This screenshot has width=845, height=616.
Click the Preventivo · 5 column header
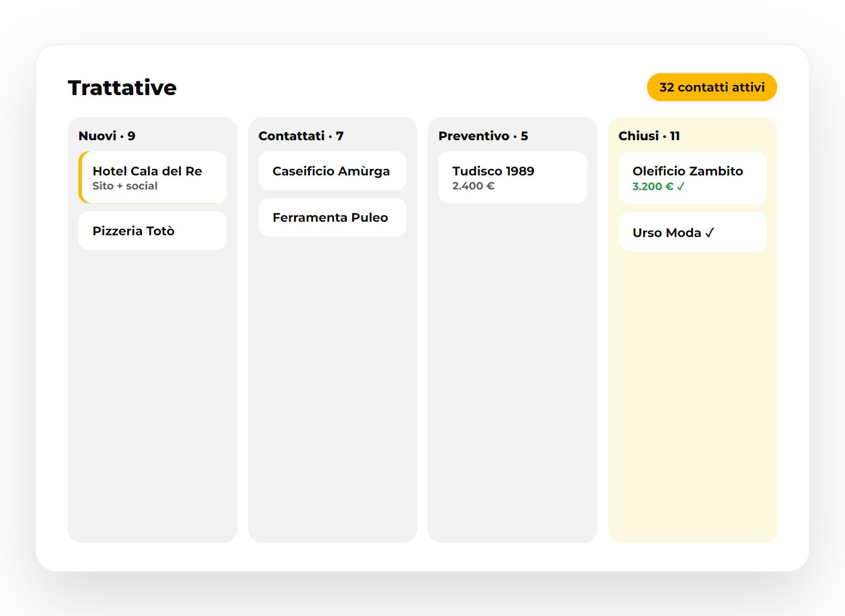tap(483, 136)
